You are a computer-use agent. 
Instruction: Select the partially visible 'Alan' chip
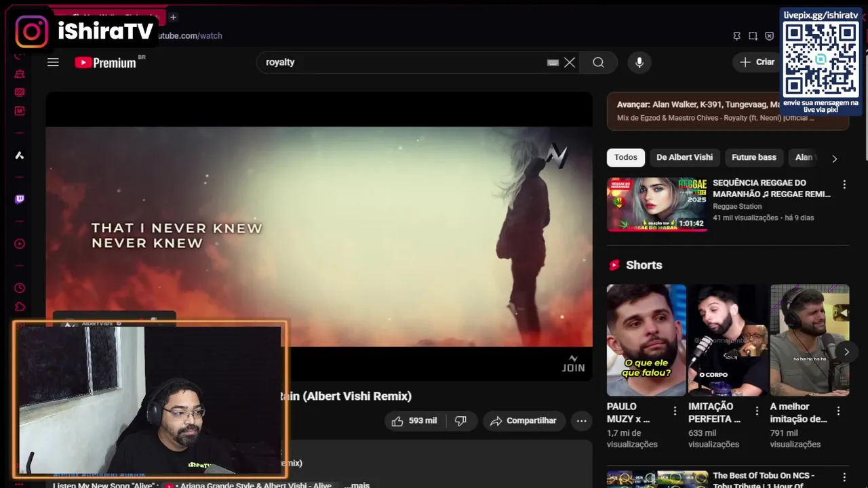(x=804, y=157)
